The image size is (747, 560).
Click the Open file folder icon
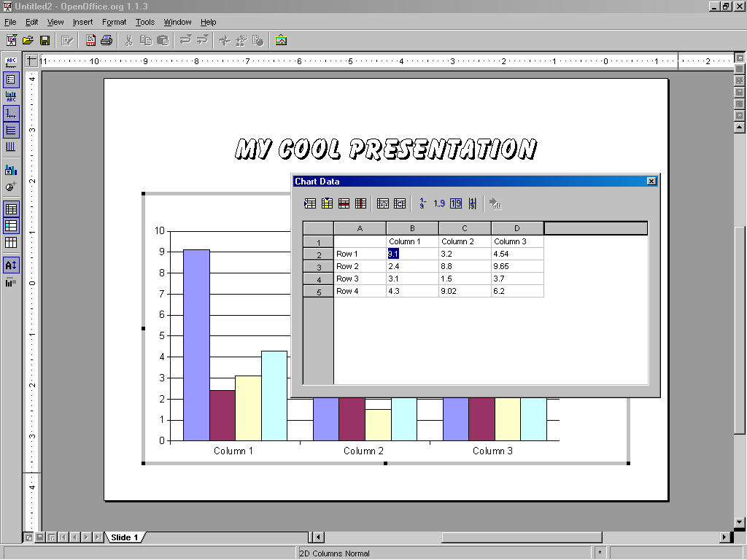click(28, 40)
